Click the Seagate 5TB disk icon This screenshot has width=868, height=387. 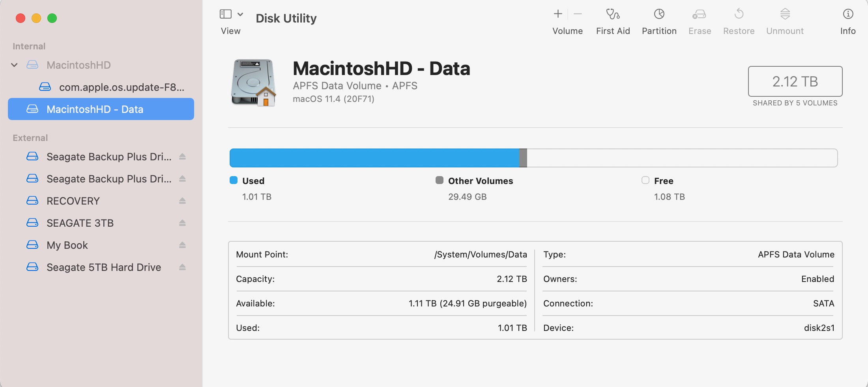click(32, 267)
